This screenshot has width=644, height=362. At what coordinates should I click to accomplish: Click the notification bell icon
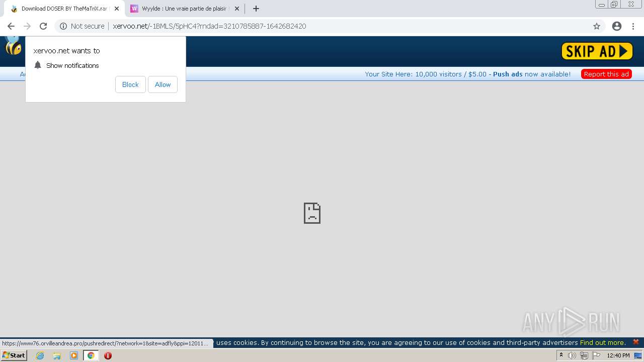(x=38, y=65)
